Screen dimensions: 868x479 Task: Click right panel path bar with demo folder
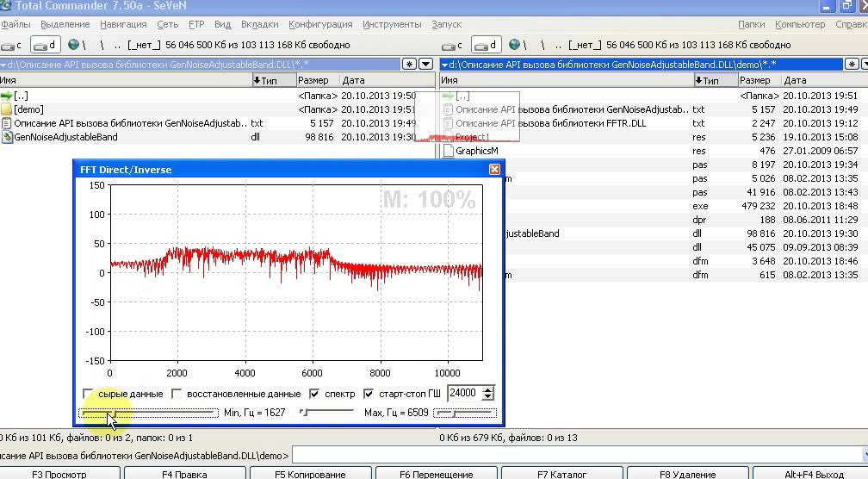(x=641, y=65)
